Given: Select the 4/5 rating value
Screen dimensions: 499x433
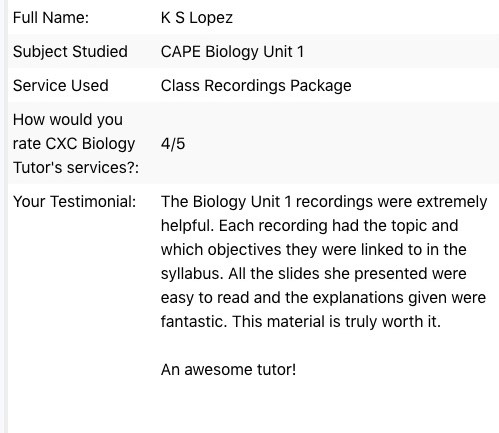Looking at the screenshot, I should click(x=173, y=144).
